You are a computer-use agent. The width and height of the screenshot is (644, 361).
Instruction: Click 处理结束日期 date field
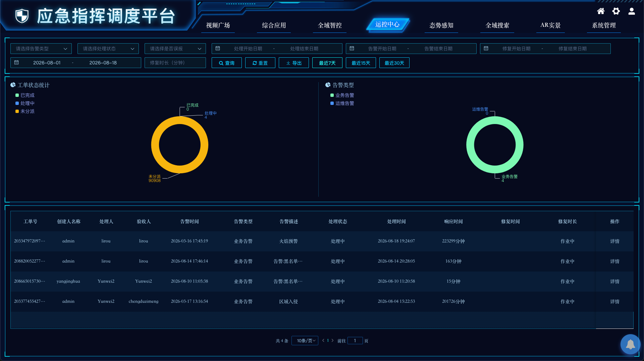coord(304,49)
